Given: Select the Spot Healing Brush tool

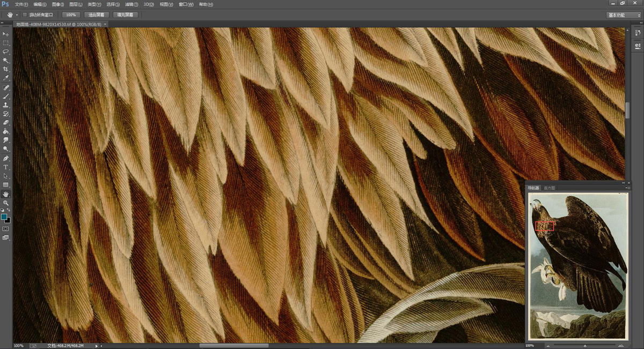Looking at the screenshot, I should [6, 87].
